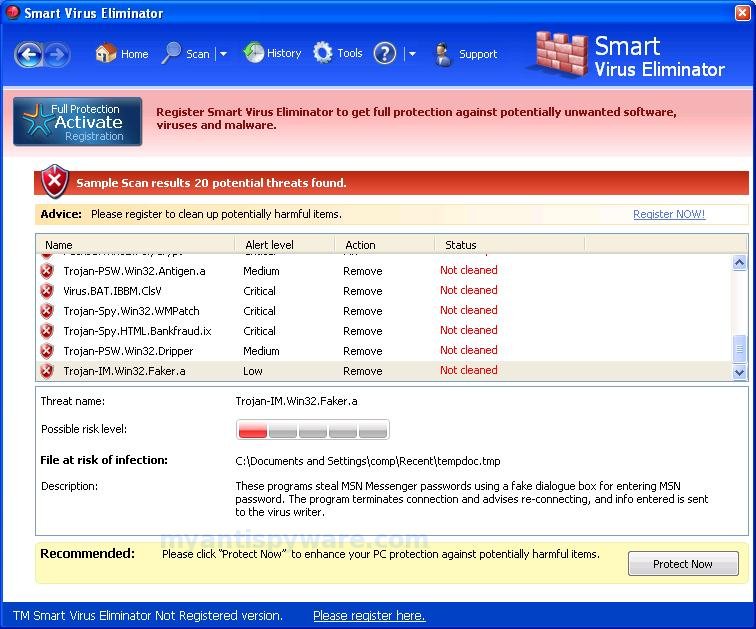Sort by the Status column header
756x629 pixels.
point(510,244)
